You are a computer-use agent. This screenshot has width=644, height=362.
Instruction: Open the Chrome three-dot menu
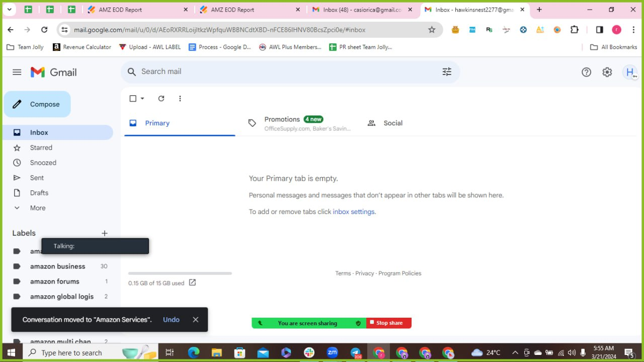(633, 30)
